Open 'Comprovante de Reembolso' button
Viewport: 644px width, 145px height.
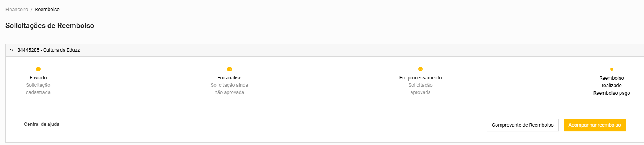[x=523, y=125]
